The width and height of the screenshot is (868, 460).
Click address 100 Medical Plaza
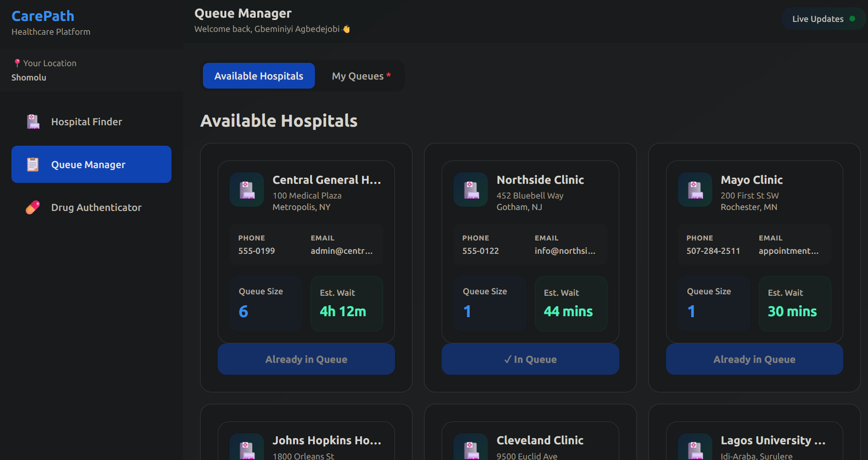(307, 196)
